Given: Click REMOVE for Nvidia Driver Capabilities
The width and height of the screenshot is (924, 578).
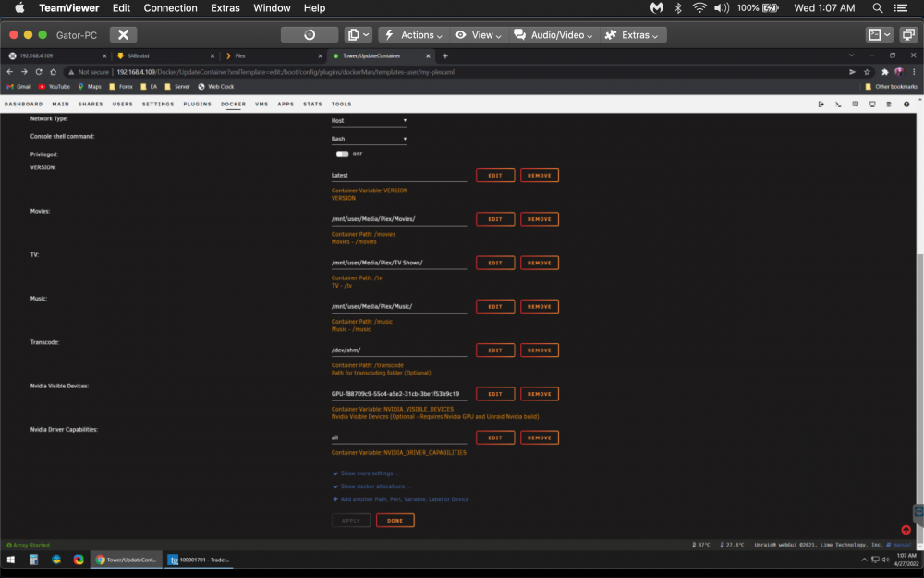Looking at the screenshot, I should 540,437.
